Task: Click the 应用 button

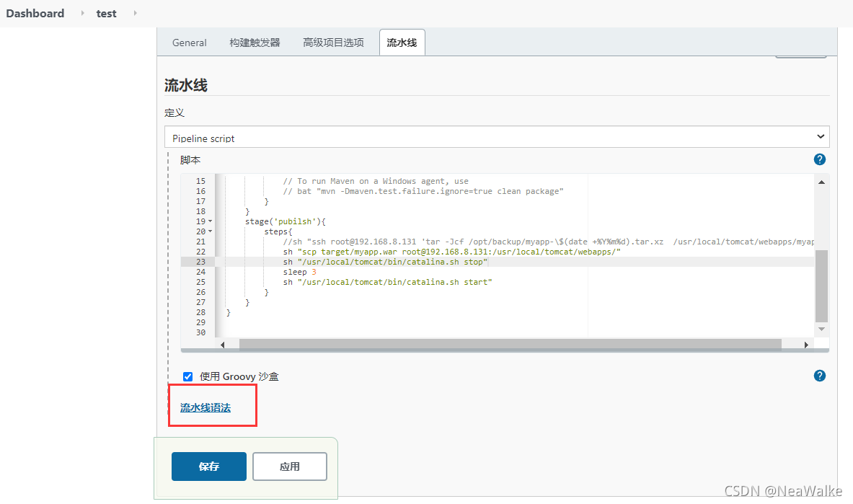Action: (x=290, y=467)
